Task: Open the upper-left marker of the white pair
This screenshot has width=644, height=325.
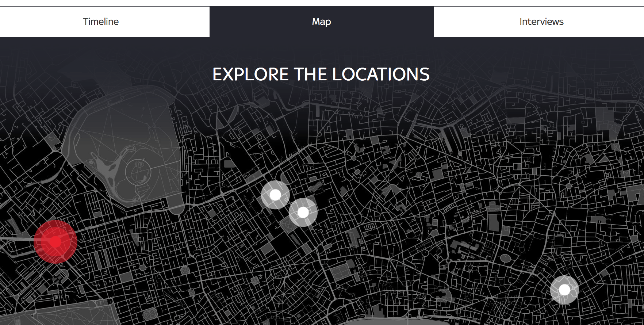Action: coord(275,195)
